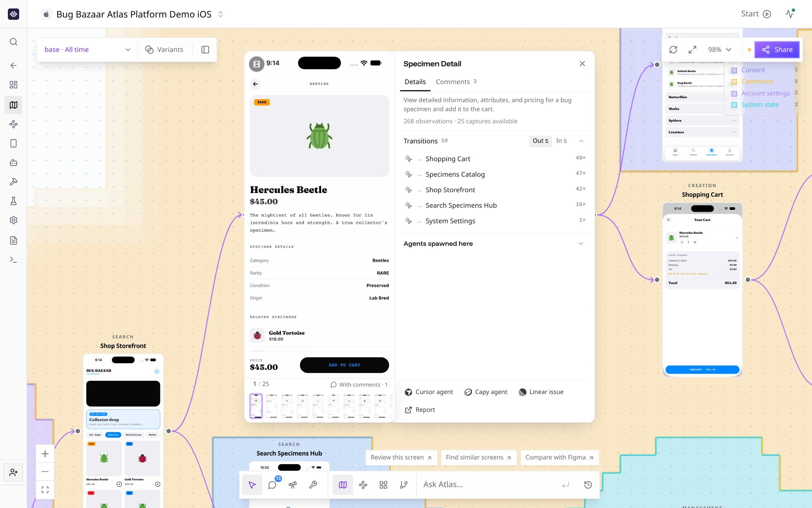Screen dimensions: 812x508
Task: Toggle the Content legend checkbox
Action: [x=734, y=70]
